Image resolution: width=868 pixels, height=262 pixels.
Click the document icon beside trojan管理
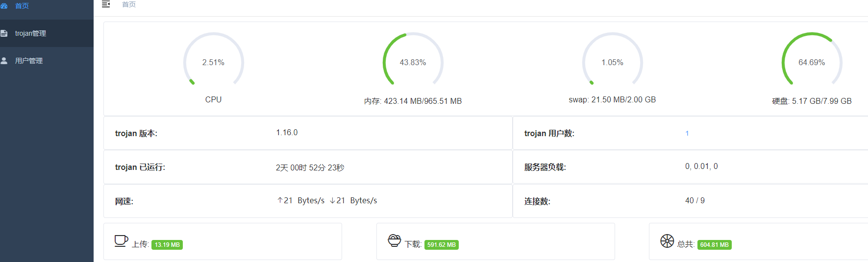[x=4, y=33]
